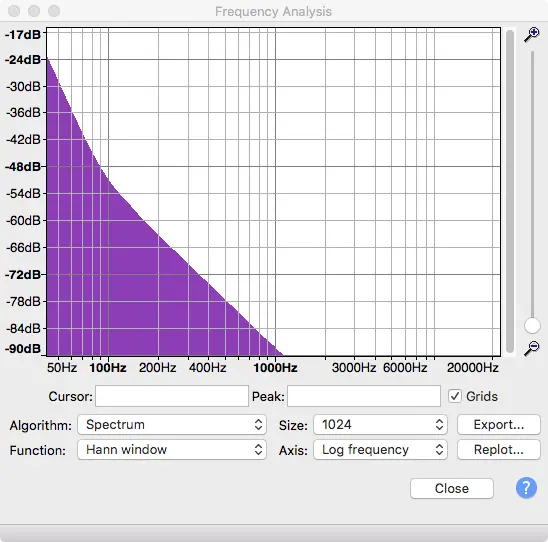The width and height of the screenshot is (548, 542).
Task: Open the Function dropdown showing Hann window
Action: [172, 449]
